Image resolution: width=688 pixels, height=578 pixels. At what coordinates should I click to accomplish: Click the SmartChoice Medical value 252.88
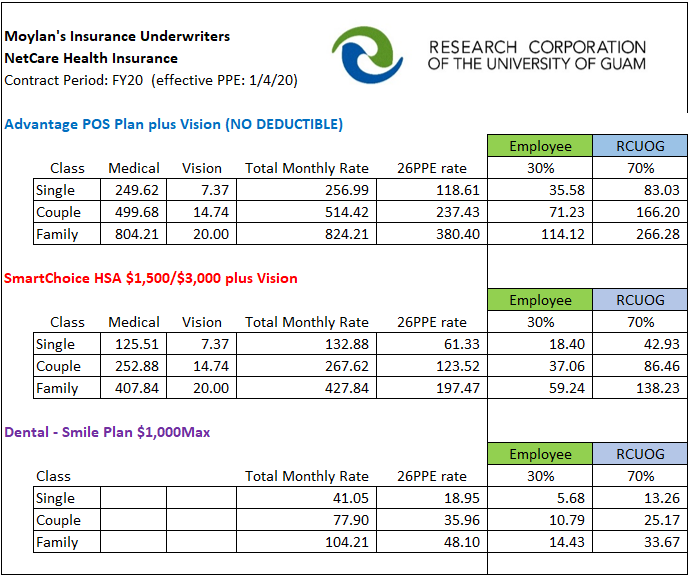pyautogui.click(x=133, y=366)
